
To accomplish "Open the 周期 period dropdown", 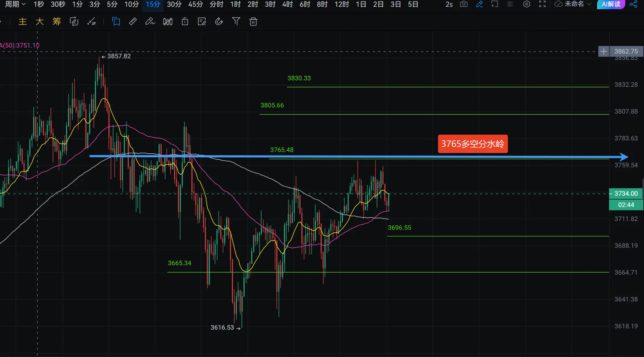I will pos(15,4).
